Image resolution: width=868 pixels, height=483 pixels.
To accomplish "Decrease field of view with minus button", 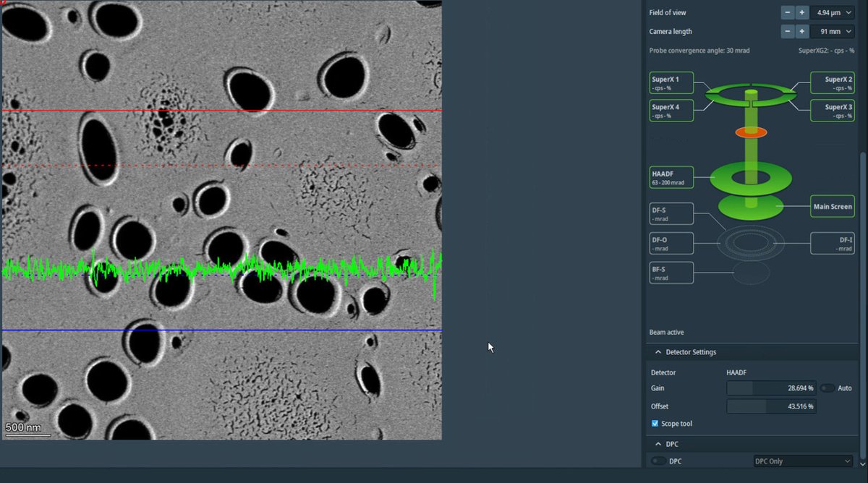I will coord(788,12).
